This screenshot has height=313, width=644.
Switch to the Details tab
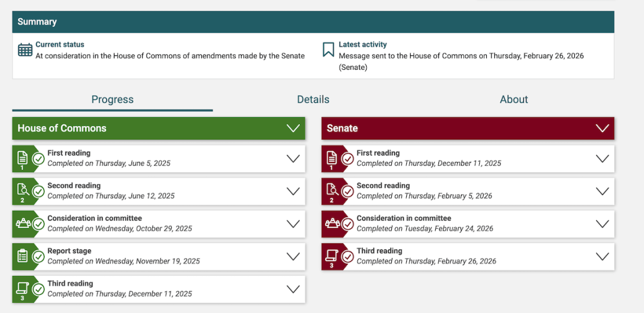313,100
